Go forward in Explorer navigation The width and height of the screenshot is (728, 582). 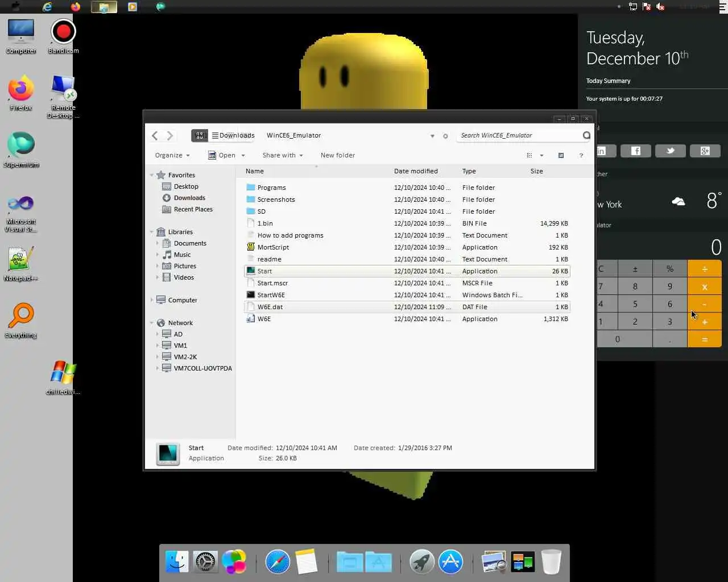click(169, 135)
